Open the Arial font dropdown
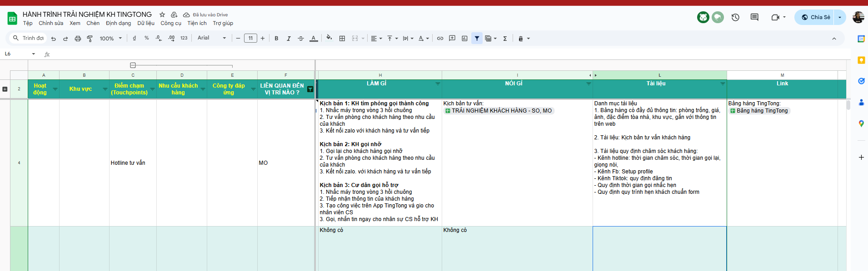868x271 pixels. coord(211,38)
